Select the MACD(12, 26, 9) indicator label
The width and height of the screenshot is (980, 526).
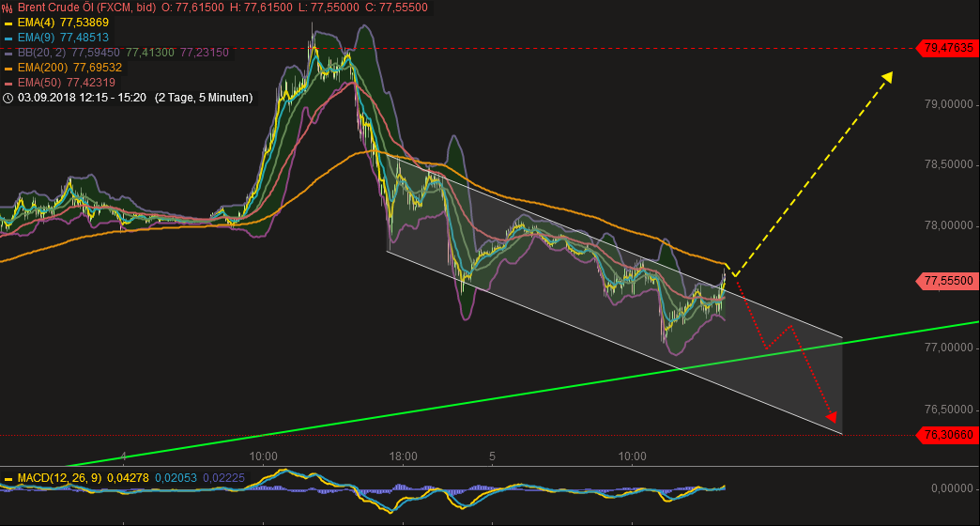[59, 478]
